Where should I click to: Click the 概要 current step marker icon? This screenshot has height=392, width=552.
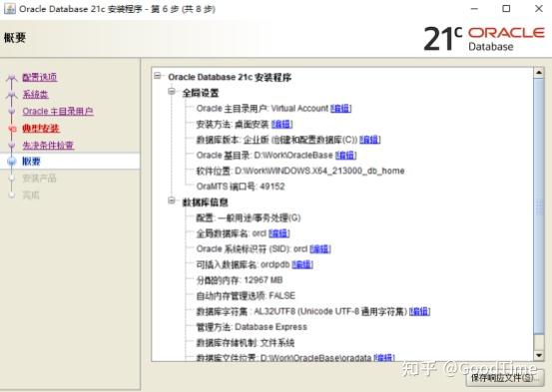click(x=12, y=162)
